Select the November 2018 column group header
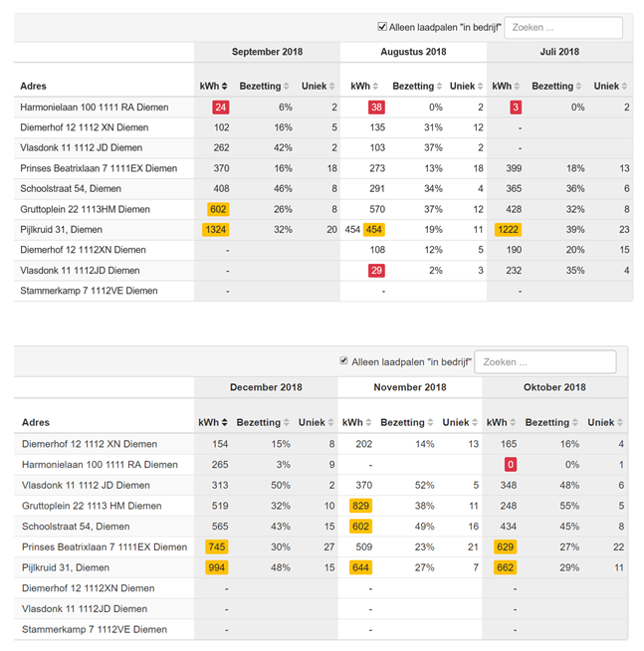This screenshot has width=644, height=651. [x=409, y=387]
